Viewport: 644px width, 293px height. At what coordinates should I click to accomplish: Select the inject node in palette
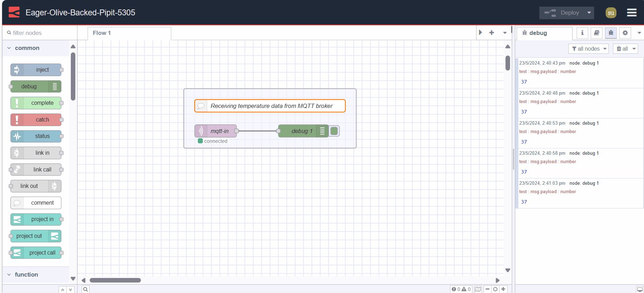tap(36, 70)
